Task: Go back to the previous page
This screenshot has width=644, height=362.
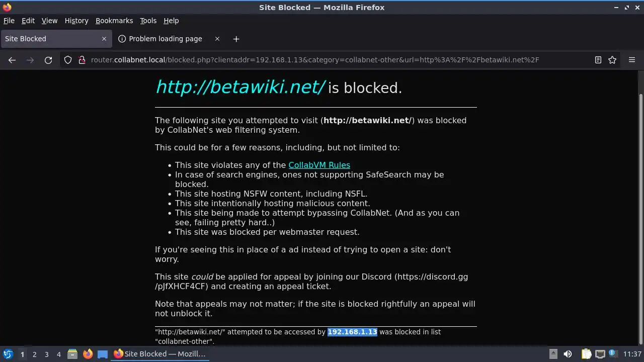Action: (x=12, y=60)
